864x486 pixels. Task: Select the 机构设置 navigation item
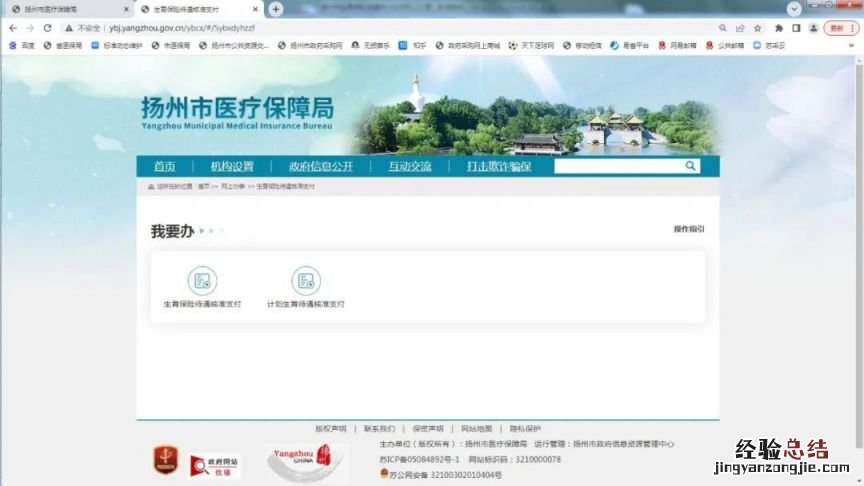pos(232,166)
